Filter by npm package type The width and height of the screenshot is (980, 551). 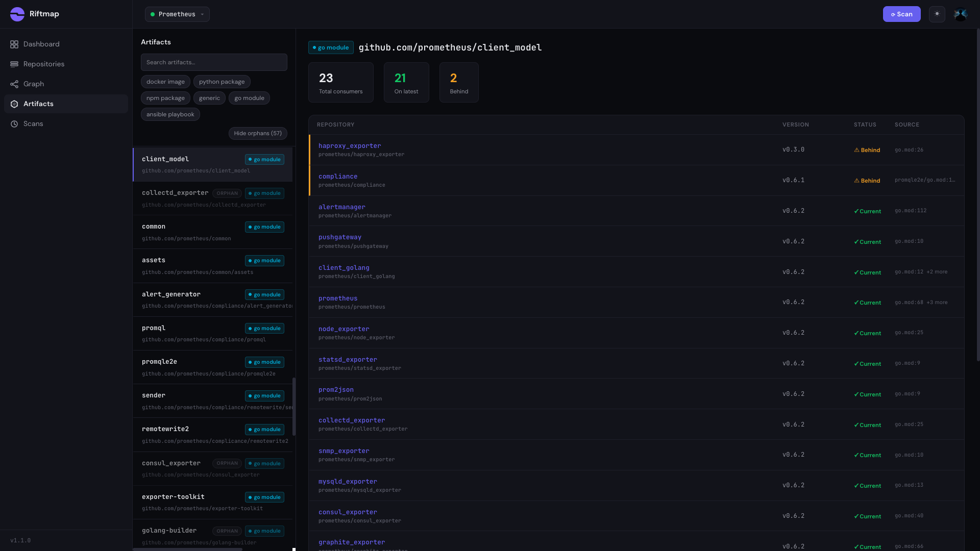tap(165, 98)
